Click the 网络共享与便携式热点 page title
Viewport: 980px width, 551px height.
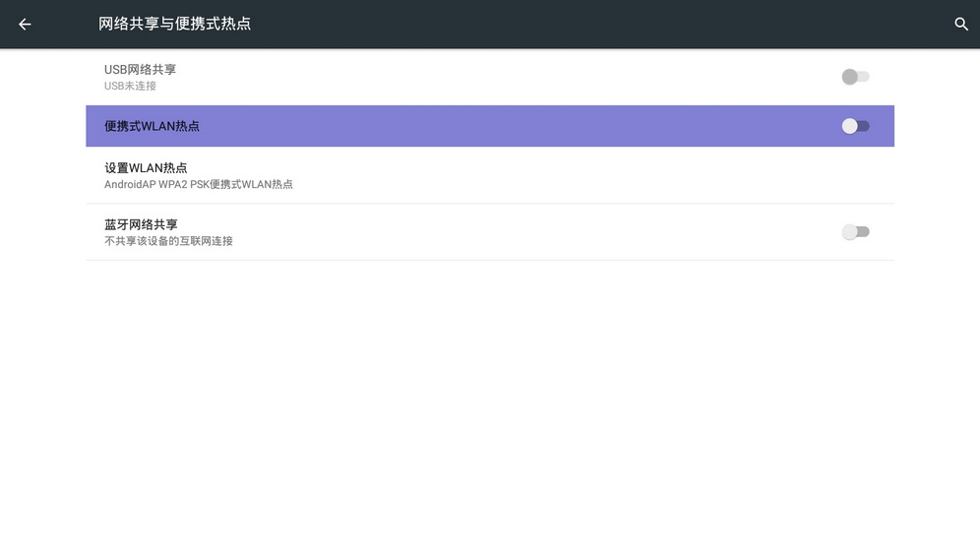(x=174, y=24)
